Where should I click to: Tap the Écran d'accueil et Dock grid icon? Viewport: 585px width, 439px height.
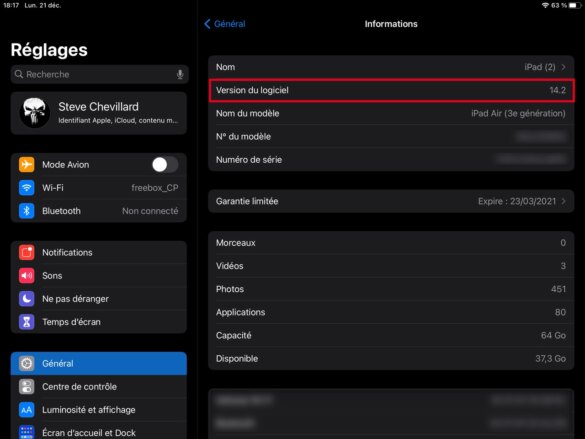pos(26,432)
